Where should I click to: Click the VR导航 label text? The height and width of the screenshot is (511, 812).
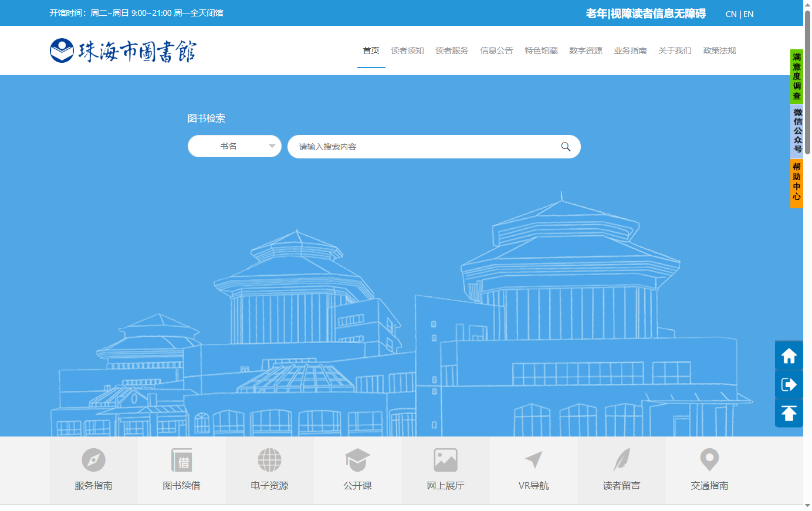coord(534,486)
